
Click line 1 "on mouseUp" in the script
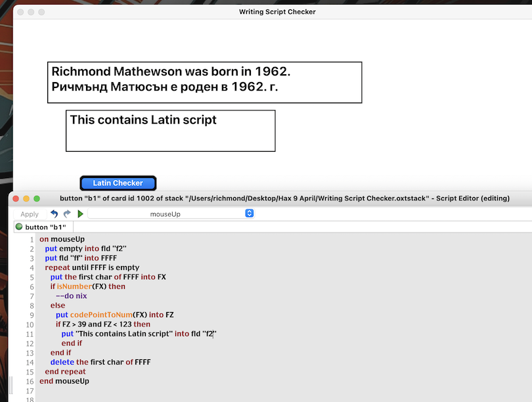tap(62, 239)
